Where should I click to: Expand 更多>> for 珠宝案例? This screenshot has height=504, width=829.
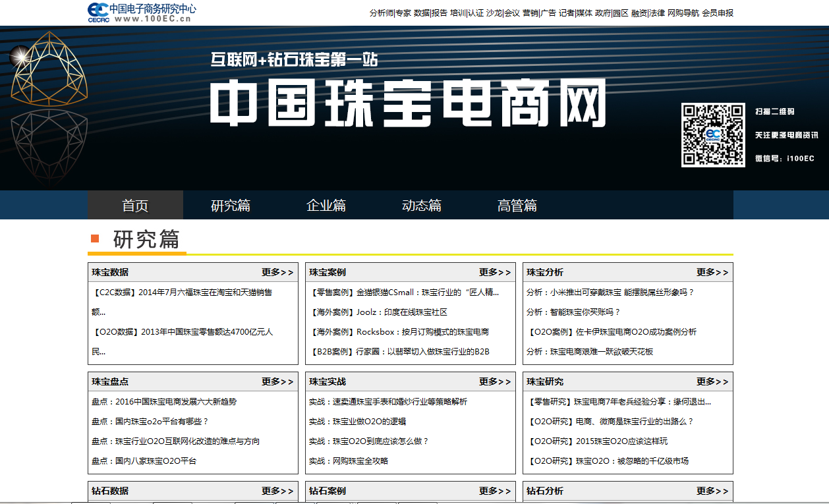495,272
